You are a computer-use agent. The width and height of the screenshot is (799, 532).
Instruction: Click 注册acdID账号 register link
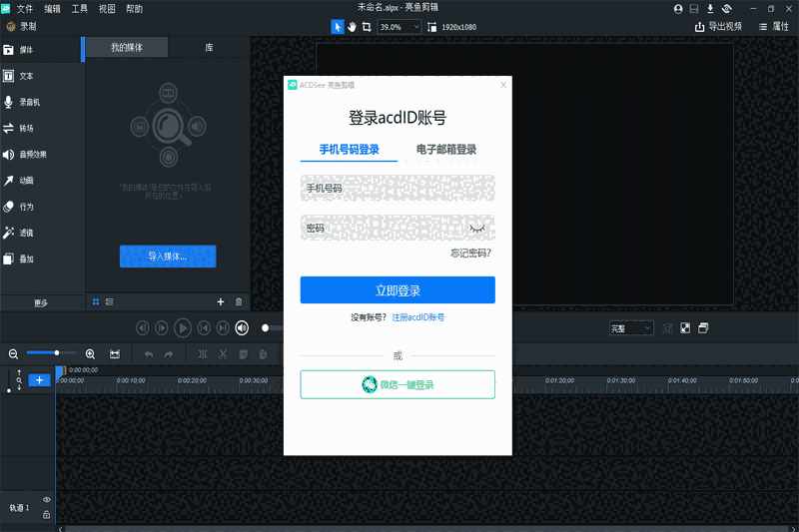(x=417, y=317)
